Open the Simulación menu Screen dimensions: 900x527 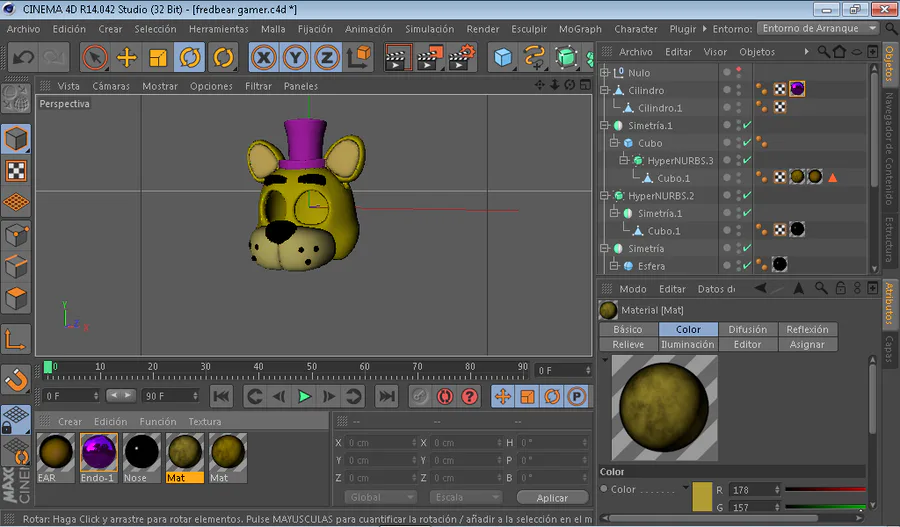pyautogui.click(x=429, y=29)
